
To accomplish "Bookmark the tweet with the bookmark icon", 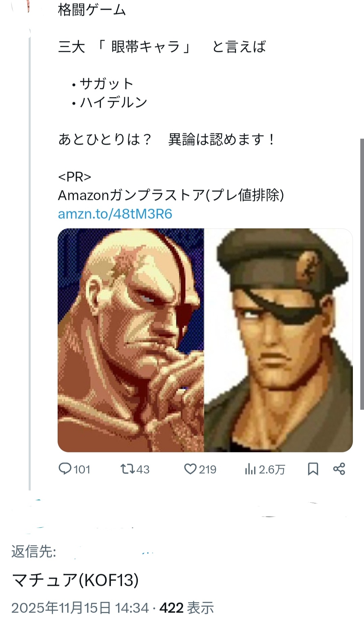I will pos(313,469).
